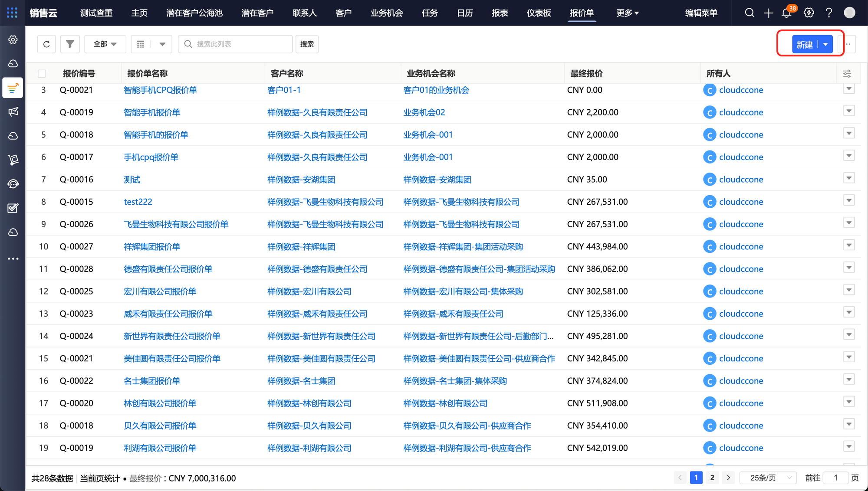Expand the dropdown arrow beside 新建

click(825, 45)
